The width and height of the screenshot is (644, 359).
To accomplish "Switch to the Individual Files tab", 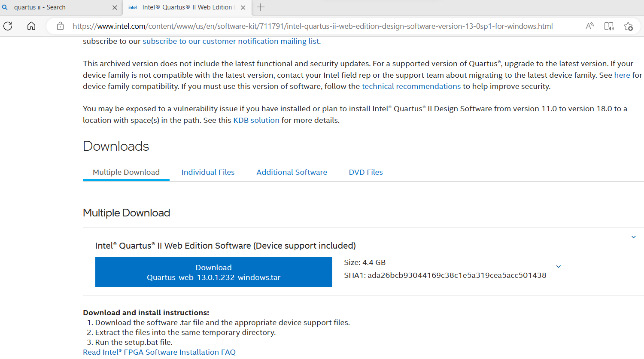I will [208, 172].
